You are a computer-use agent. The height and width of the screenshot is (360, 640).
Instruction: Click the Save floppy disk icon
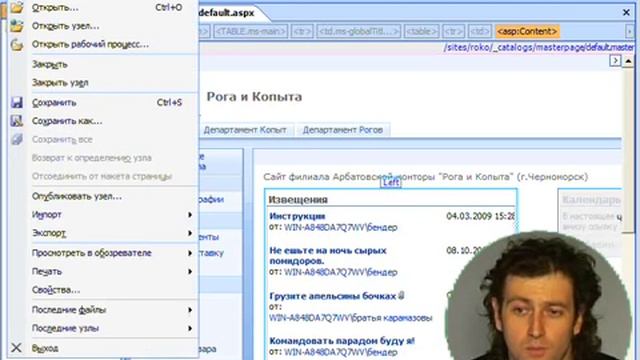click(x=17, y=102)
